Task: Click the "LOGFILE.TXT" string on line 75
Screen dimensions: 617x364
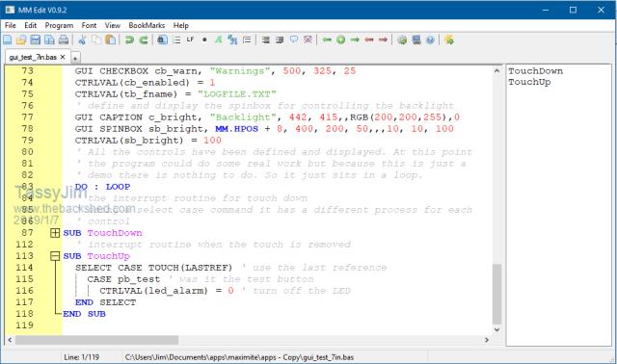Action: tap(237, 94)
